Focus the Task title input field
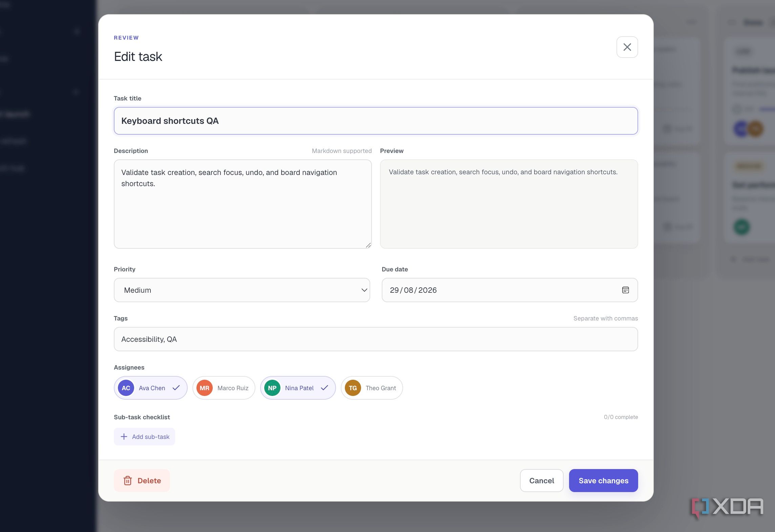This screenshot has height=532, width=775. pyautogui.click(x=376, y=121)
